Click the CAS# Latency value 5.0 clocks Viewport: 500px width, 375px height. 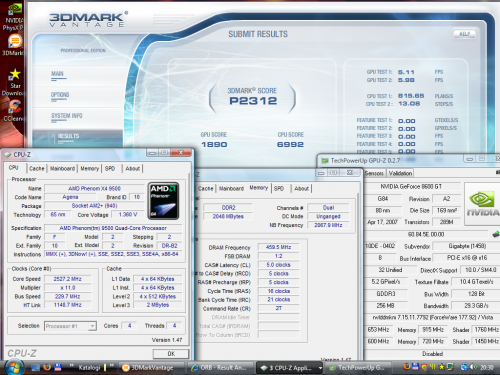pyautogui.click(x=279, y=265)
